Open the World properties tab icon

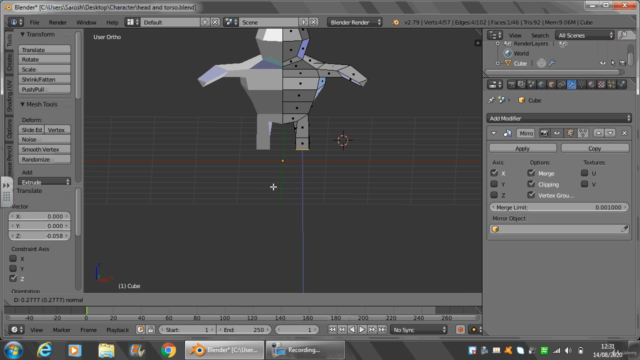[541, 84]
